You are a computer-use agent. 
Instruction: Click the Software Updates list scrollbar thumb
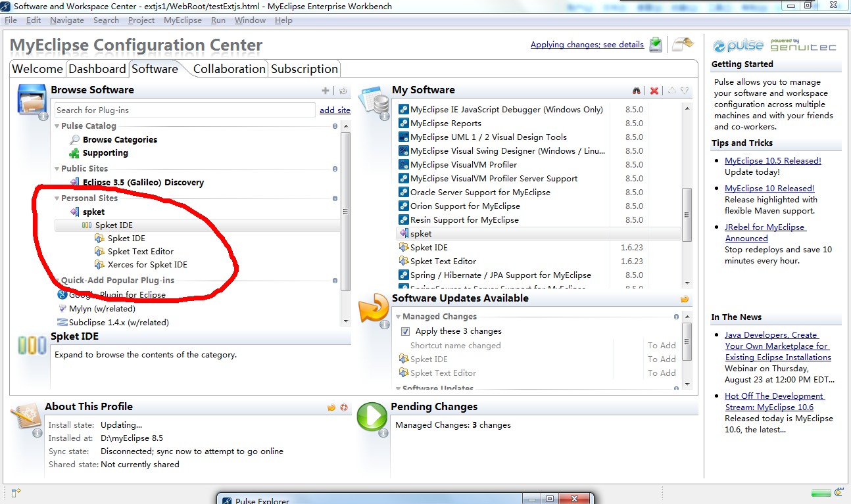(x=687, y=342)
